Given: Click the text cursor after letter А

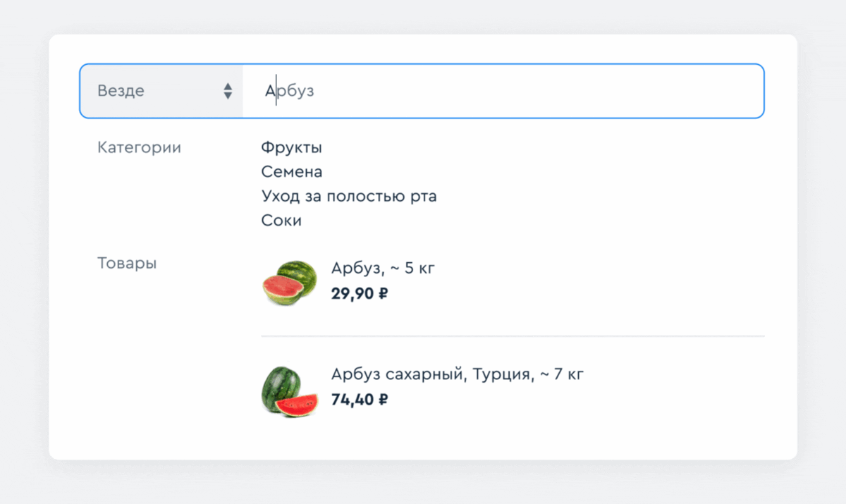Looking at the screenshot, I should point(276,91).
